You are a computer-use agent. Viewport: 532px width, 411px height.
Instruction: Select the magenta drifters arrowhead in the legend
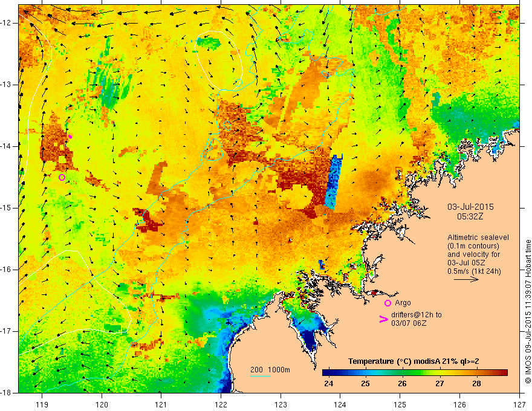383,319
